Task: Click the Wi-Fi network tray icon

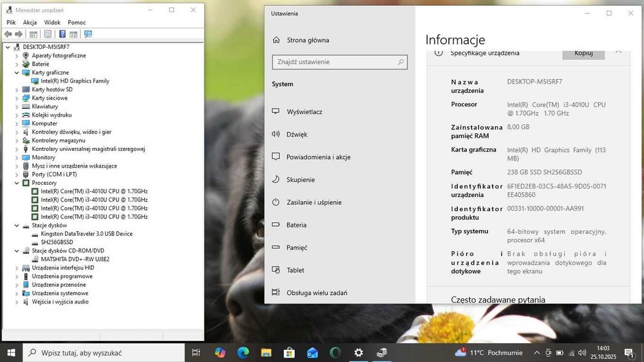Action: click(x=571, y=352)
